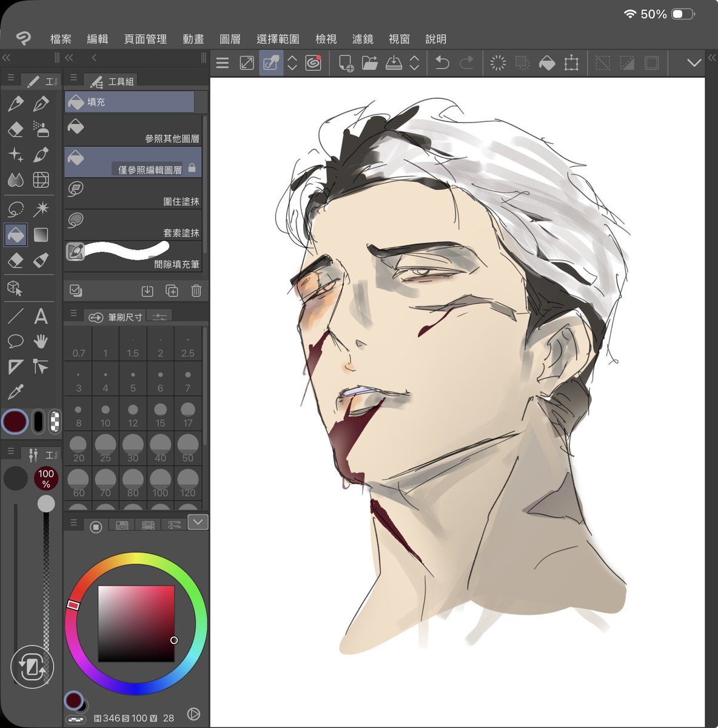Select the Ruler triangle tool
The width and height of the screenshot is (718, 728).
click(16, 367)
